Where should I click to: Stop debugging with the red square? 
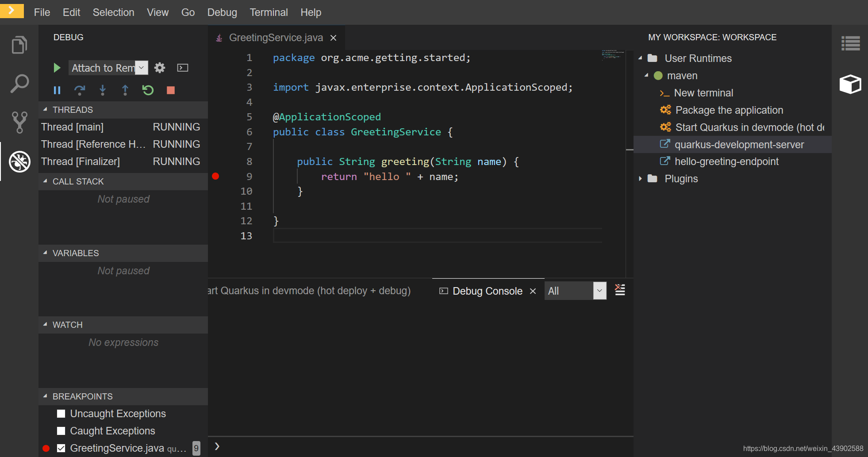[x=171, y=90]
